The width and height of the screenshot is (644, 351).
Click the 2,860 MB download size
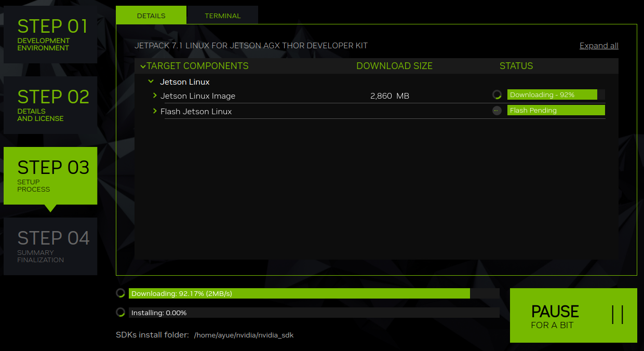click(390, 96)
